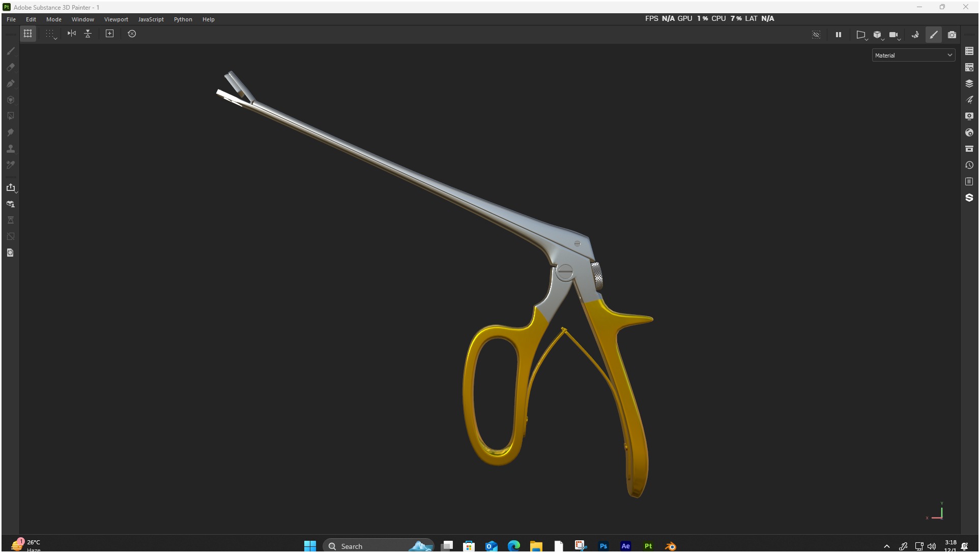
Task: Toggle vertical symmetry mirror icon
Action: coord(88,34)
